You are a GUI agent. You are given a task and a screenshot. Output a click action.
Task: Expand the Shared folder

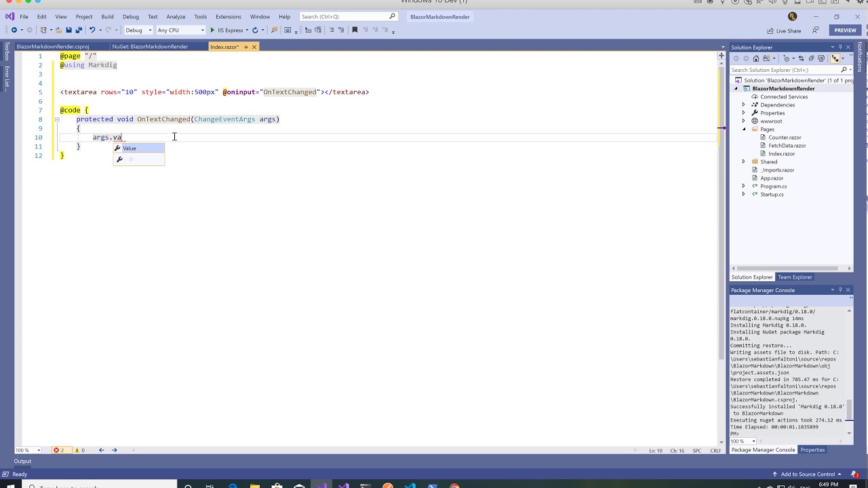click(743, 162)
